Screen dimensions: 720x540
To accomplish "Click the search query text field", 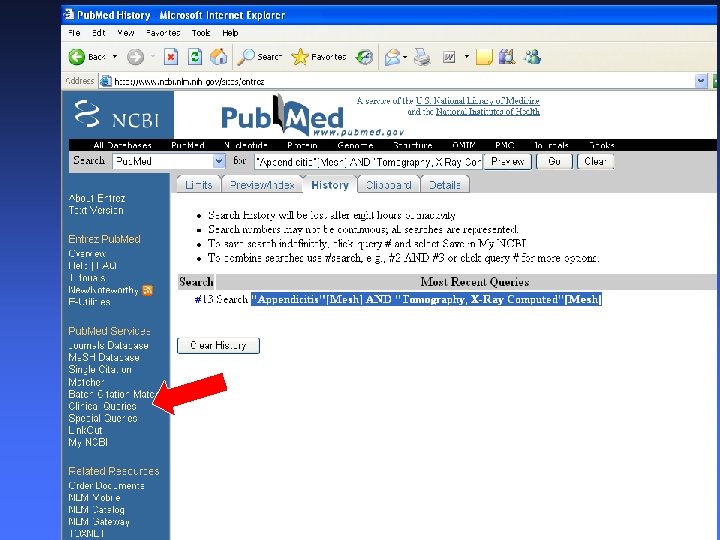I will click(368, 162).
